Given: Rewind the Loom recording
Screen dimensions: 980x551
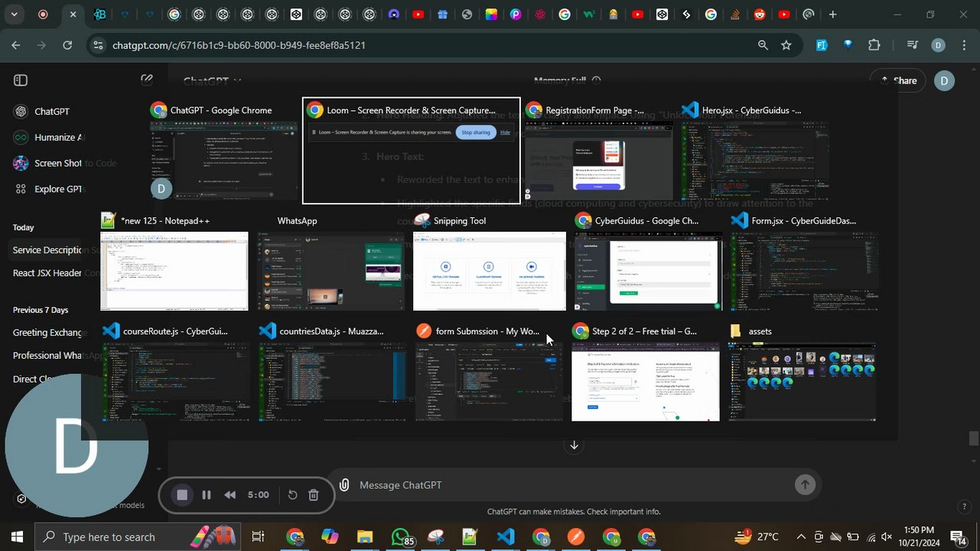Looking at the screenshot, I should (230, 495).
